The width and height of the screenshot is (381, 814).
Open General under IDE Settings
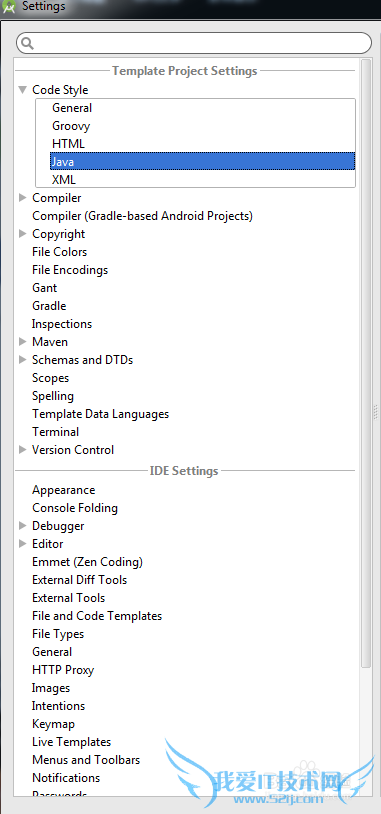click(52, 652)
